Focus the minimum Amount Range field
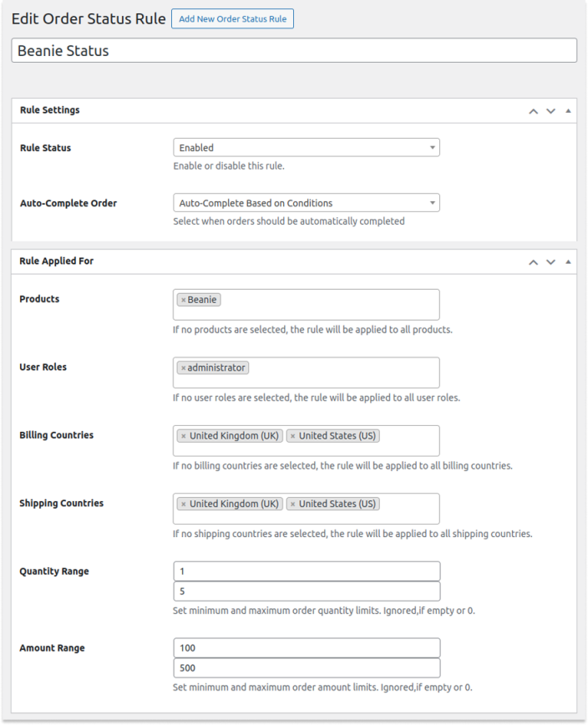 pos(306,648)
